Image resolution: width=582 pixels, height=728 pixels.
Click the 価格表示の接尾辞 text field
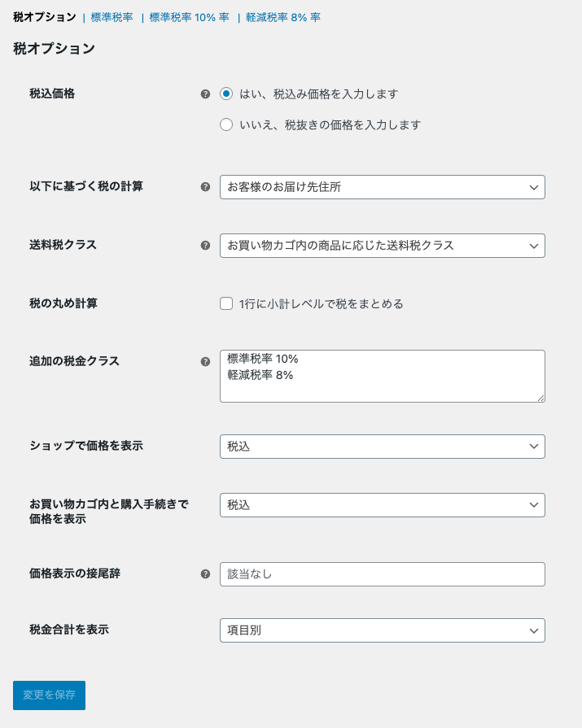coord(382,574)
